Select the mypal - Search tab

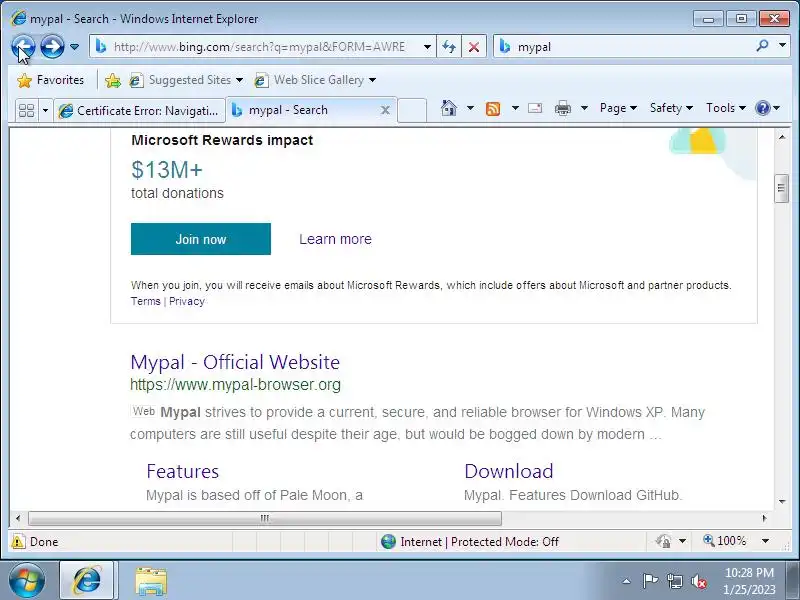pyautogui.click(x=304, y=110)
